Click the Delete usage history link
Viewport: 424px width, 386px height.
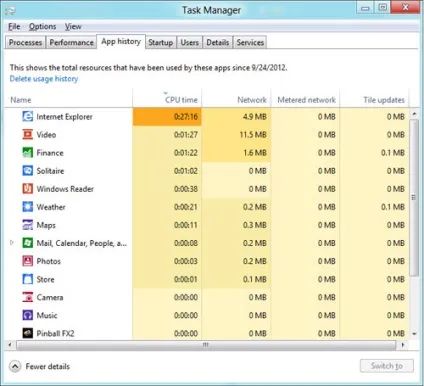tap(44, 79)
